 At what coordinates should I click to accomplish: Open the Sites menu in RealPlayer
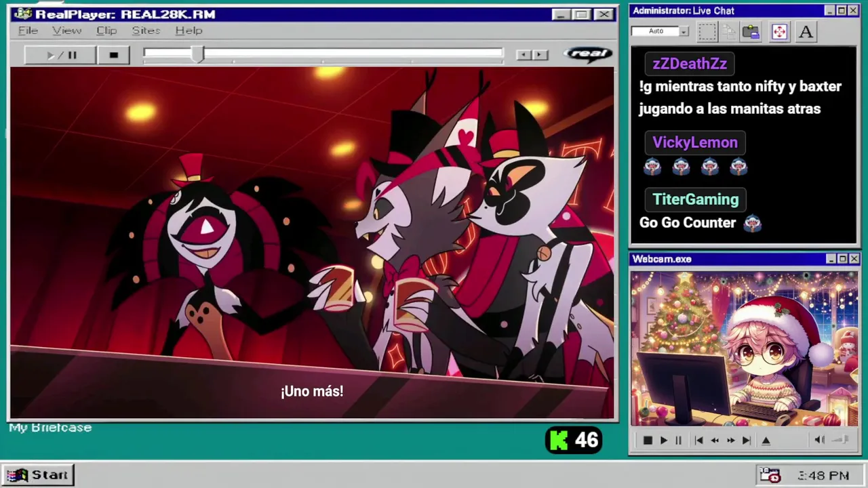tap(146, 30)
